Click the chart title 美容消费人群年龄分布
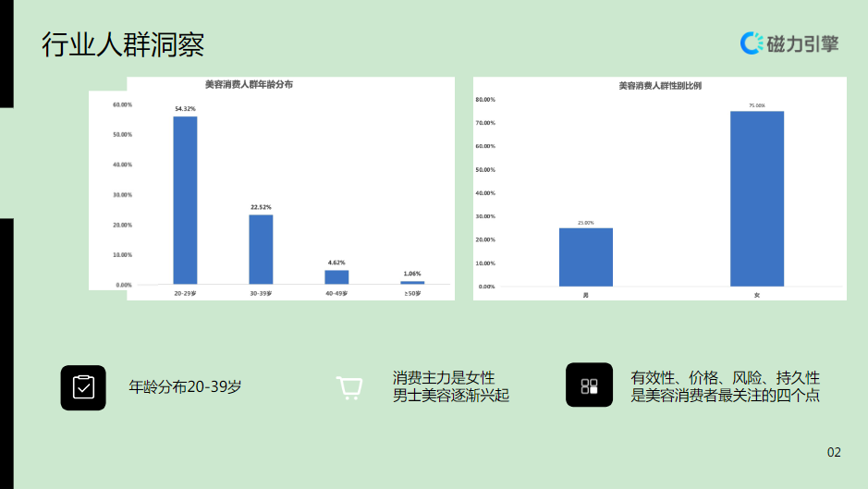 point(249,85)
